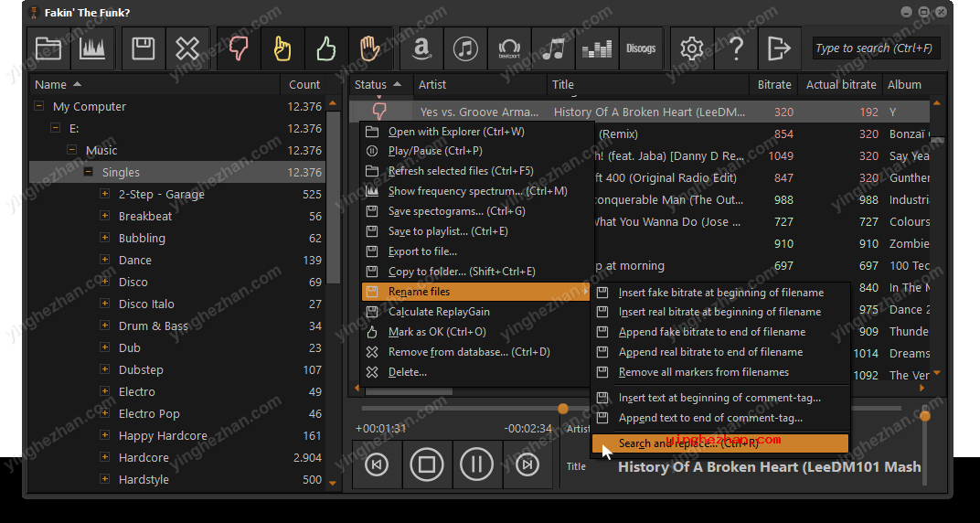This screenshot has height=523, width=980.
Task: Sort by Status column header
Action: [x=380, y=84]
